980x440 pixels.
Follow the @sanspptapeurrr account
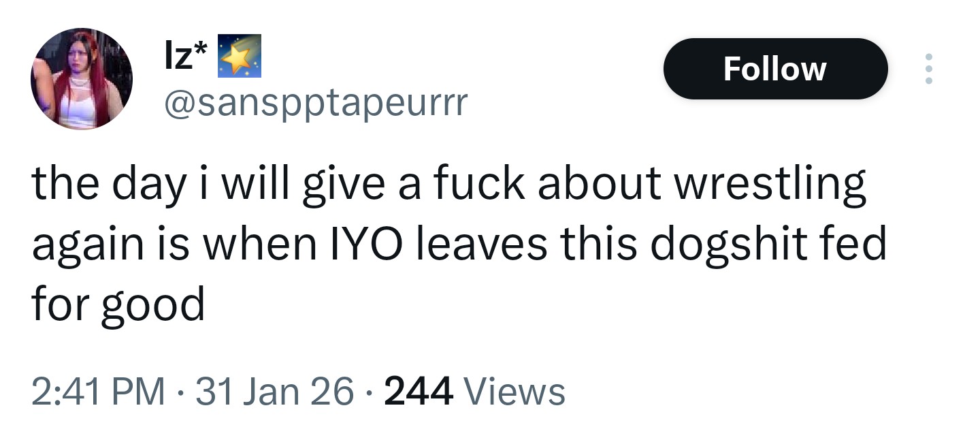(775, 69)
